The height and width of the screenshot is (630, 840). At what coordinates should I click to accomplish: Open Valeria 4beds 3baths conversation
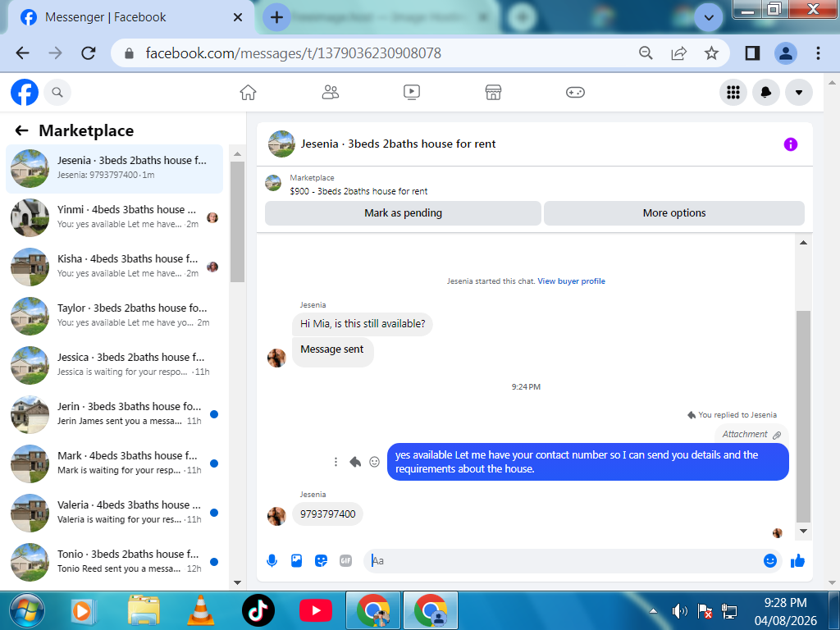click(x=114, y=514)
